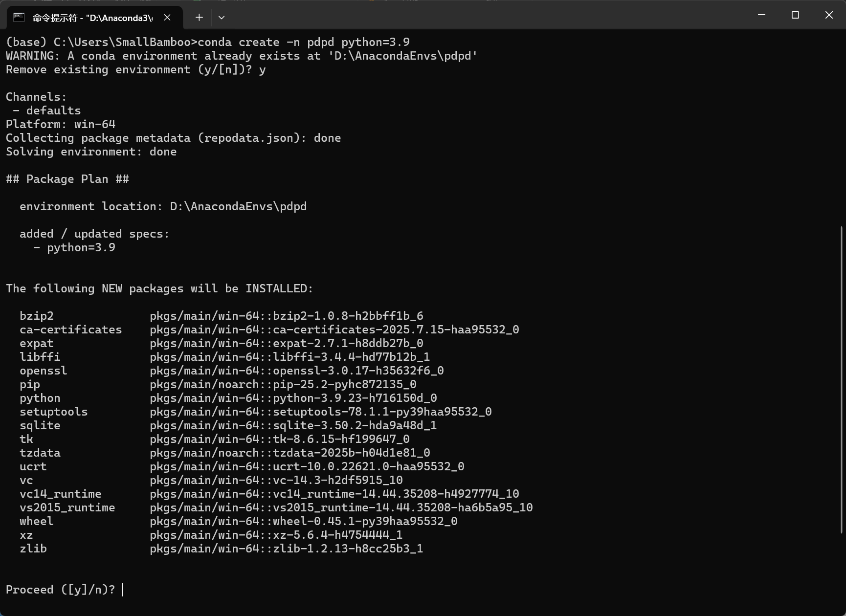The image size is (846, 616).
Task: Click the Command Prompt icon in the tab
Action: click(19, 18)
